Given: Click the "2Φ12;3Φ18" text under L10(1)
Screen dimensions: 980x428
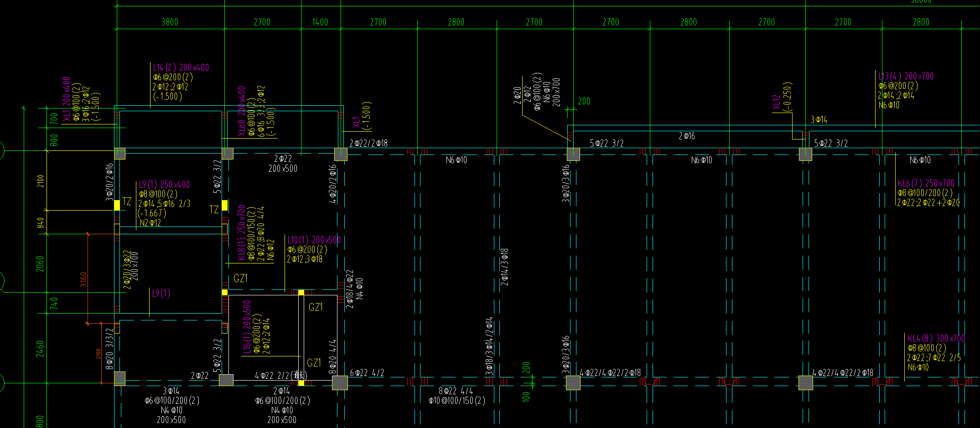Looking at the screenshot, I should point(305,259).
